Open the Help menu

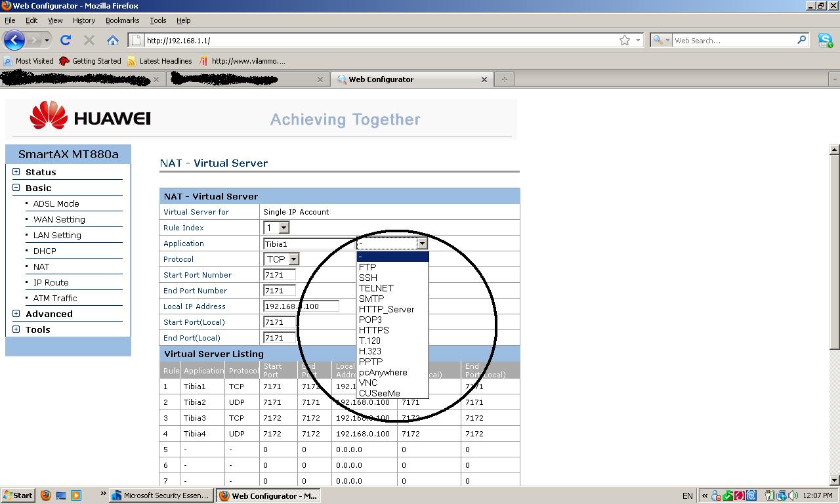point(184,20)
